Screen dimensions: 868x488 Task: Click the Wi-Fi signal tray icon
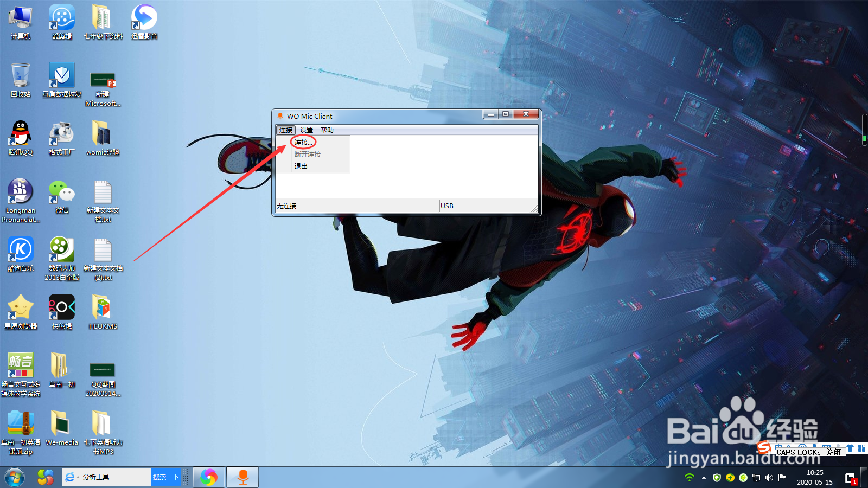click(x=690, y=478)
